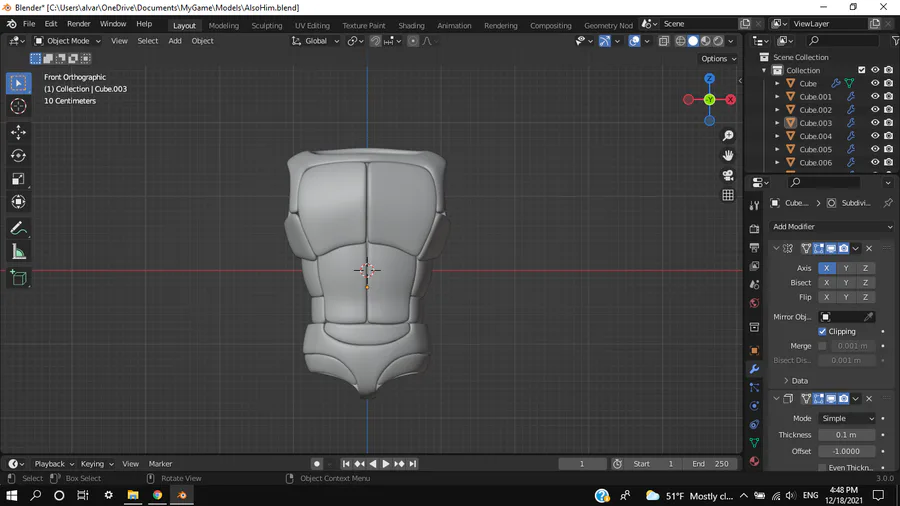Screen dimensions: 900x506
Task: Select the Scale tool
Action: pos(18,179)
